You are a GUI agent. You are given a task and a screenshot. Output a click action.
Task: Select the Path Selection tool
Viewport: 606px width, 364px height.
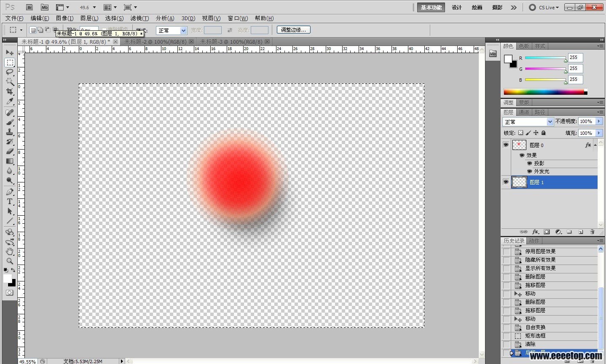(10, 211)
